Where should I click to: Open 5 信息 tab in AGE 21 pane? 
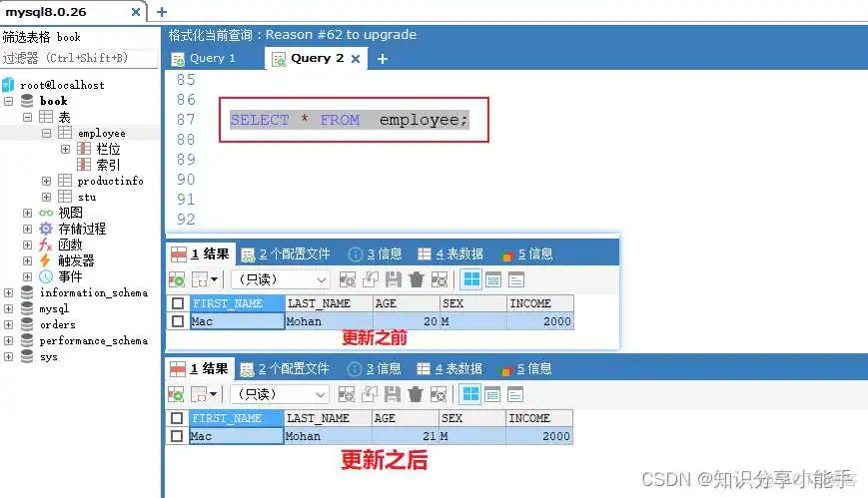point(525,368)
